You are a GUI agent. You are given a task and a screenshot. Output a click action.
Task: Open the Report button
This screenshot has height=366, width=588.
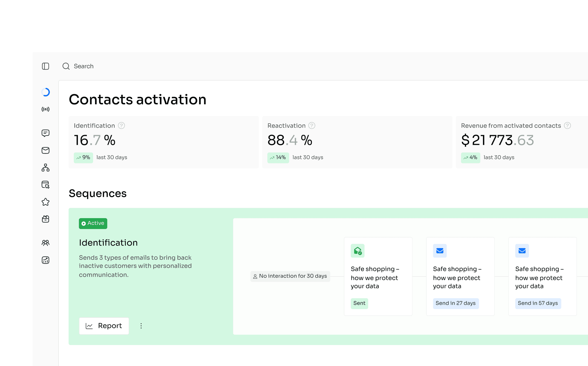[104, 326]
